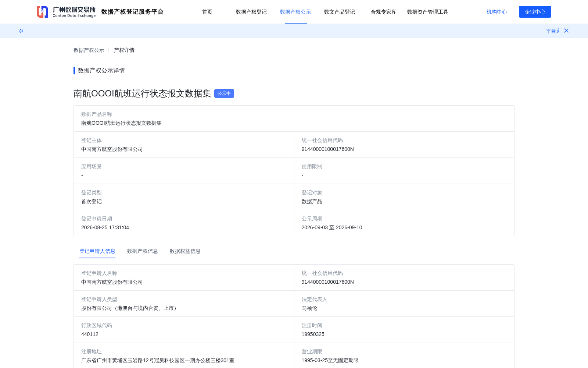This screenshot has width=588, height=368.
Task: Click the applicant type 股份有限公司（港澳台与境内合资、上市）
Action: (x=130, y=308)
